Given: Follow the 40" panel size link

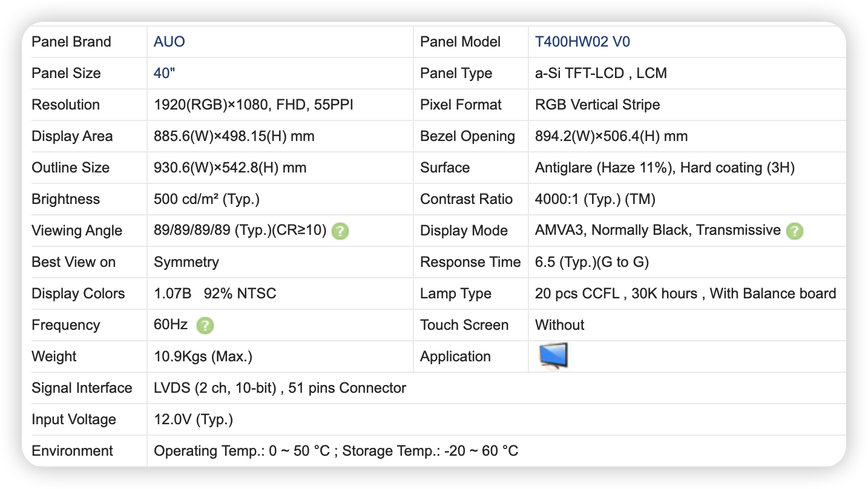Looking at the screenshot, I should pos(165,73).
